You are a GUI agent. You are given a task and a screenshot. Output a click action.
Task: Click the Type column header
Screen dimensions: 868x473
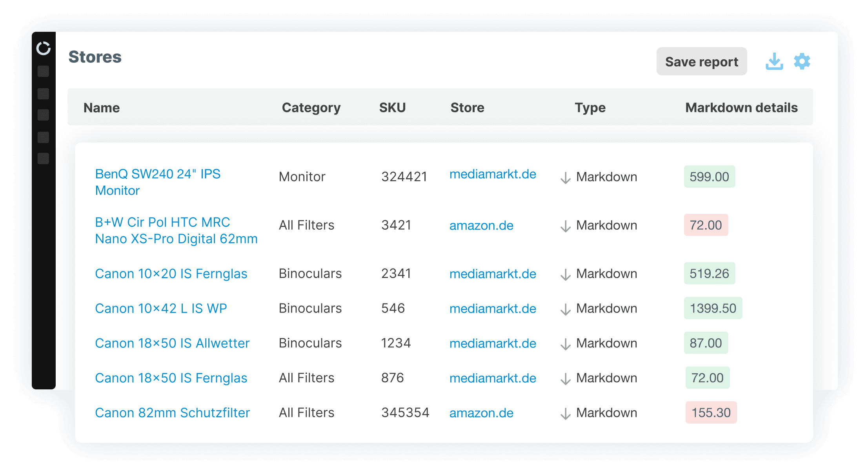[590, 108]
